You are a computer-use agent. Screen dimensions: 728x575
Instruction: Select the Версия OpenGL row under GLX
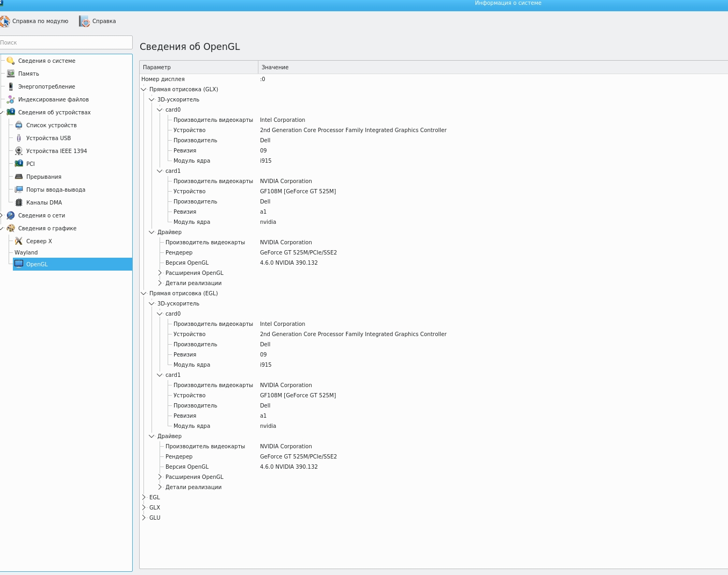(434, 263)
